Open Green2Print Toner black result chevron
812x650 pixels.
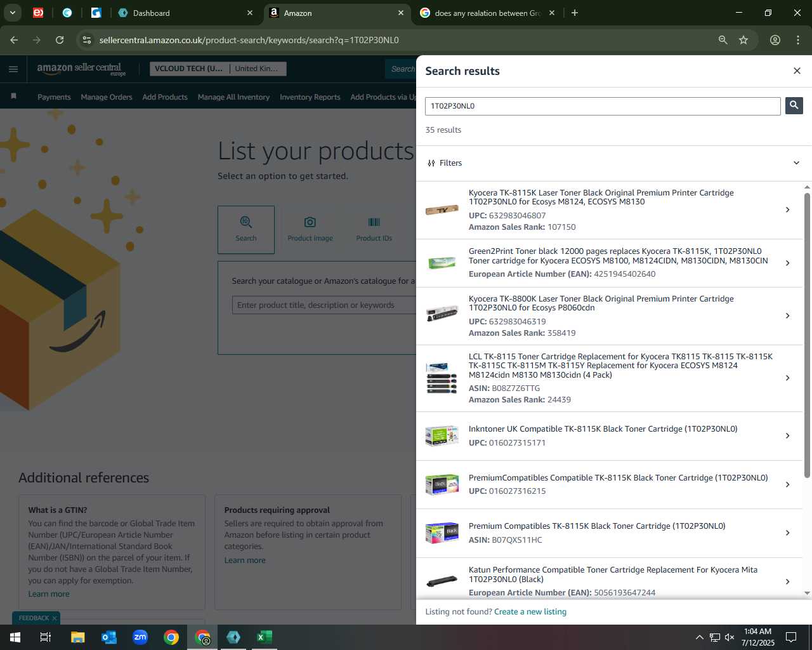pos(787,263)
